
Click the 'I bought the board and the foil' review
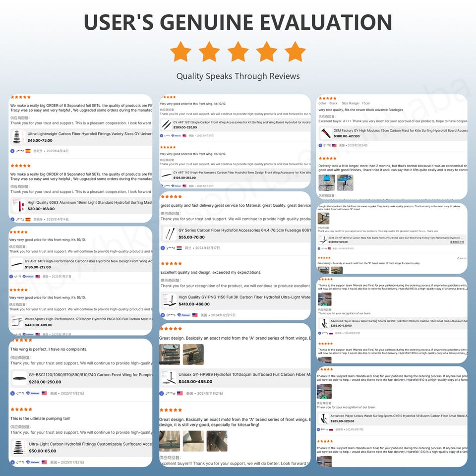pos(389,208)
